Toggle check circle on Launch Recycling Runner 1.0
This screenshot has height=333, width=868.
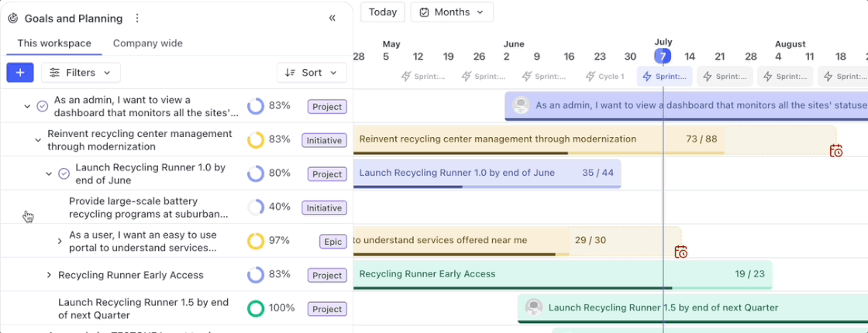[64, 173]
